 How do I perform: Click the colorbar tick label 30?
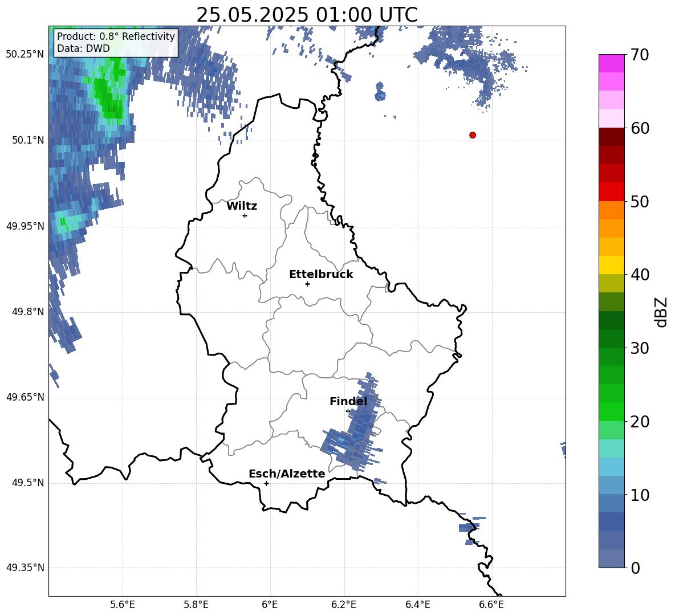[x=640, y=348]
